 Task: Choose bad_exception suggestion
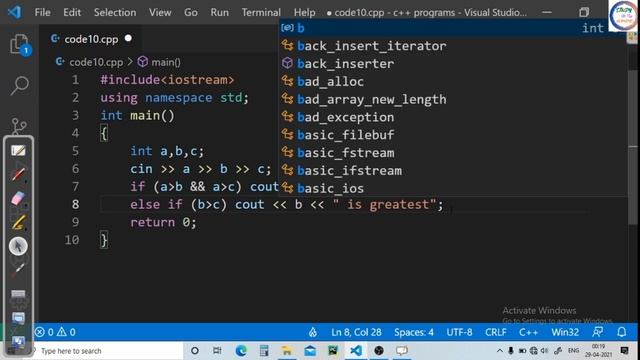[453, 117]
